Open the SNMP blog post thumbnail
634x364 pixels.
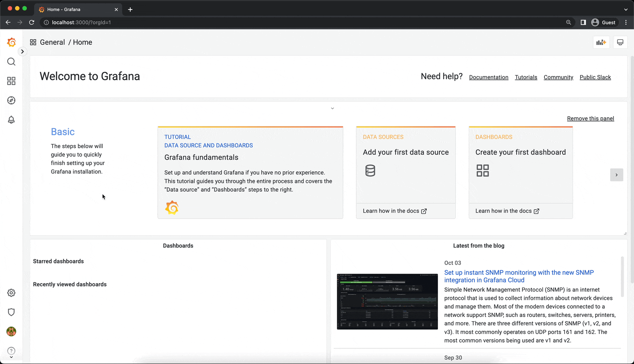coord(387,301)
